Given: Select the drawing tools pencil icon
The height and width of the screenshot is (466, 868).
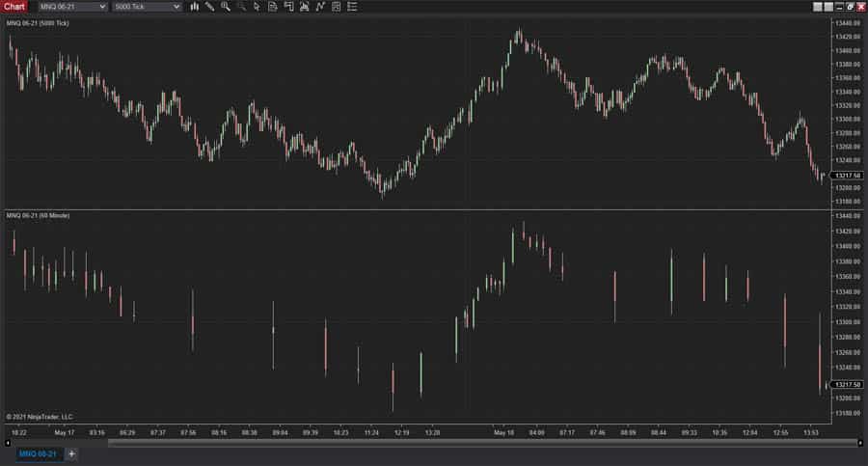Looking at the screenshot, I should point(210,7).
